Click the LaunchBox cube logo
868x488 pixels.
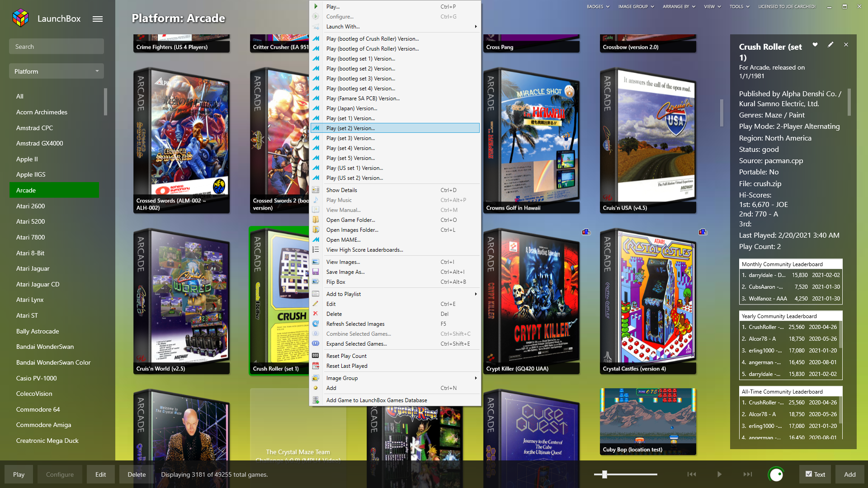click(x=20, y=18)
